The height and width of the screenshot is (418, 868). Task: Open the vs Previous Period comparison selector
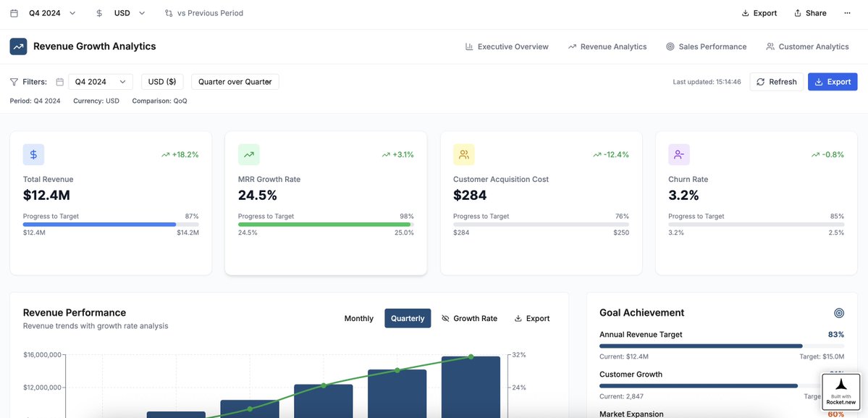tap(204, 13)
